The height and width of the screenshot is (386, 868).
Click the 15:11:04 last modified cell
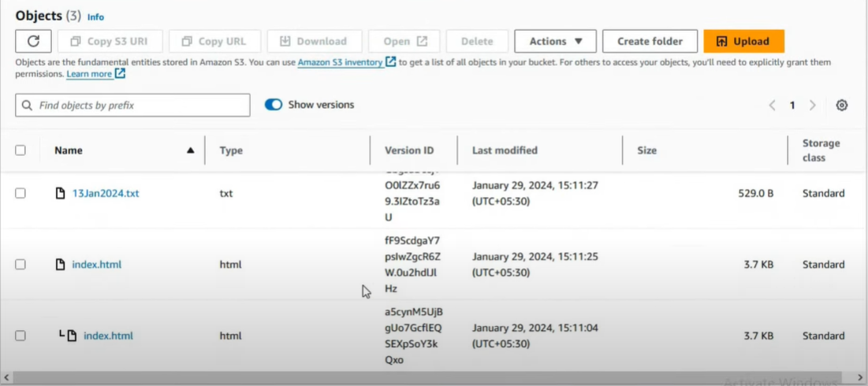[x=535, y=336]
